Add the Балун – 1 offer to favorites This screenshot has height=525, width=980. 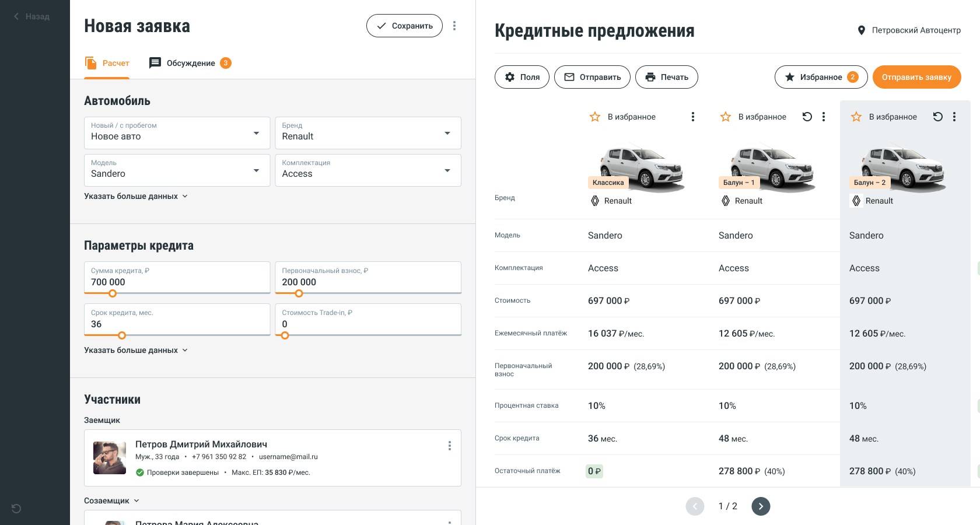coord(754,117)
